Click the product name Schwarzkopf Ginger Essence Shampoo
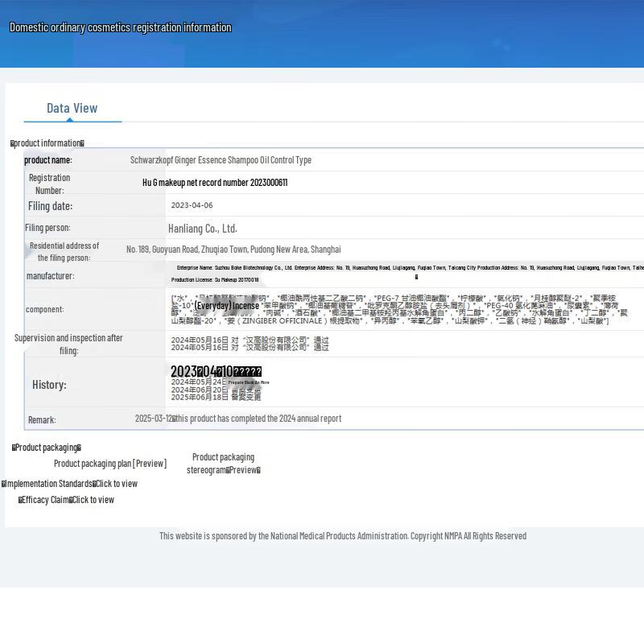Screen dimensions: 644x644 tap(221, 160)
